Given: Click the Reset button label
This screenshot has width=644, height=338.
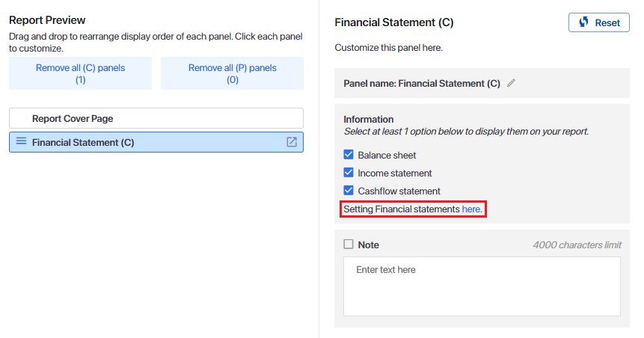Looking at the screenshot, I should coord(607,22).
